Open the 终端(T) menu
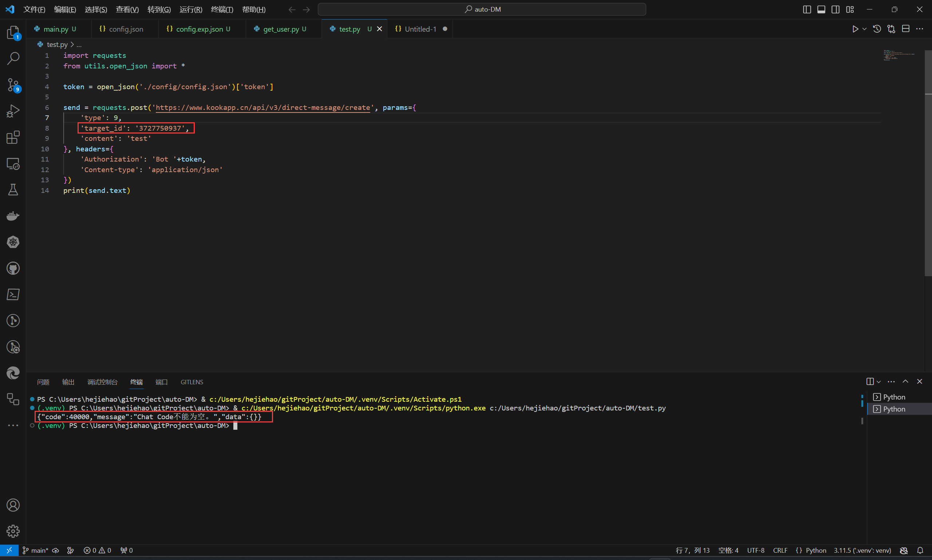The image size is (932, 560). pos(222,9)
